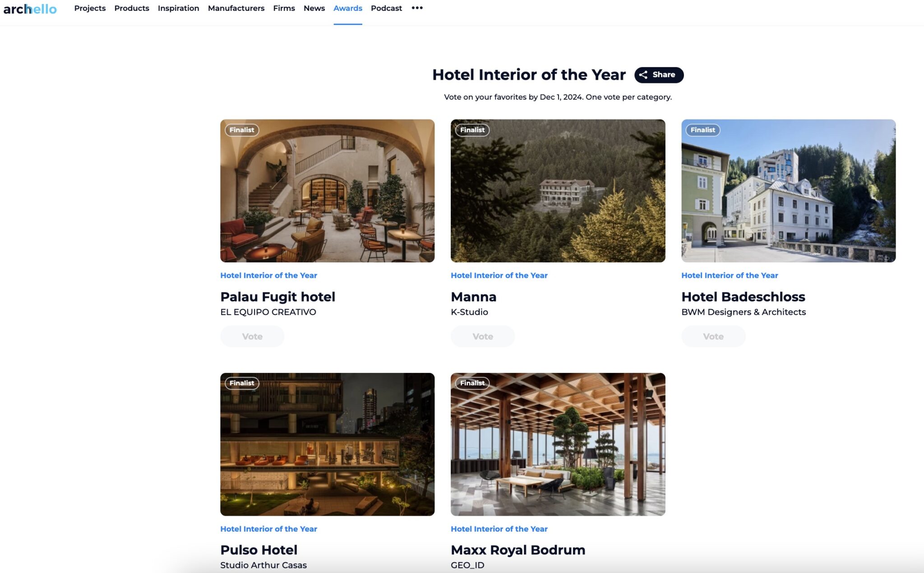The image size is (924, 573).
Task: Select the voting deadline text below the title
Action: tap(558, 97)
